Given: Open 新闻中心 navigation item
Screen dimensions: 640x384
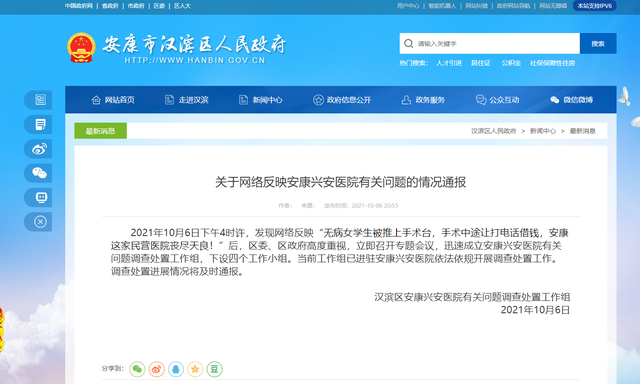Looking at the screenshot, I should click(260, 100).
